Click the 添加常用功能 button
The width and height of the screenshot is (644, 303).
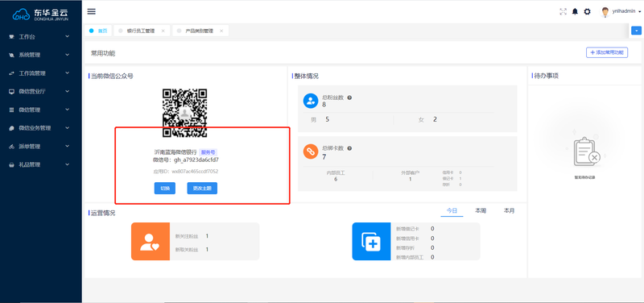pos(607,52)
